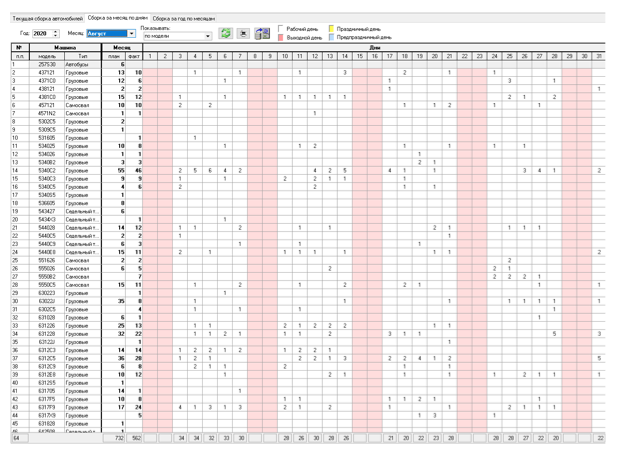Click the 'факт' column header
This screenshot has height=453, width=617.
click(134, 56)
